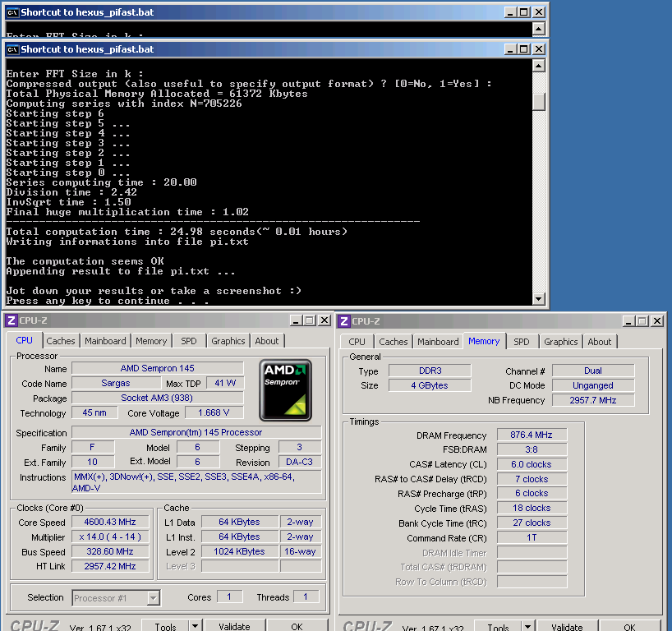Screen dimensions: 672x631
Task: Open About tab in left CPU-Z window
Action: point(266,341)
